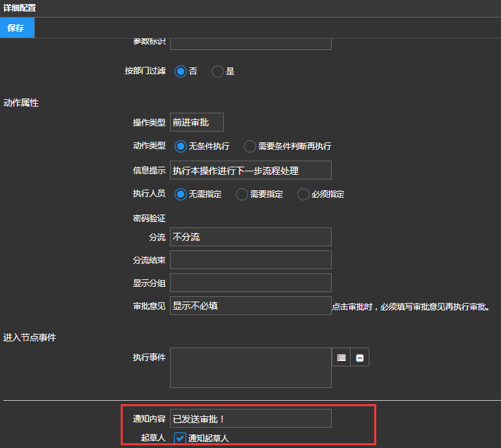This screenshot has width=501, height=448.
Task: Select 必须指定 for 执行人员
Action: coord(303,194)
